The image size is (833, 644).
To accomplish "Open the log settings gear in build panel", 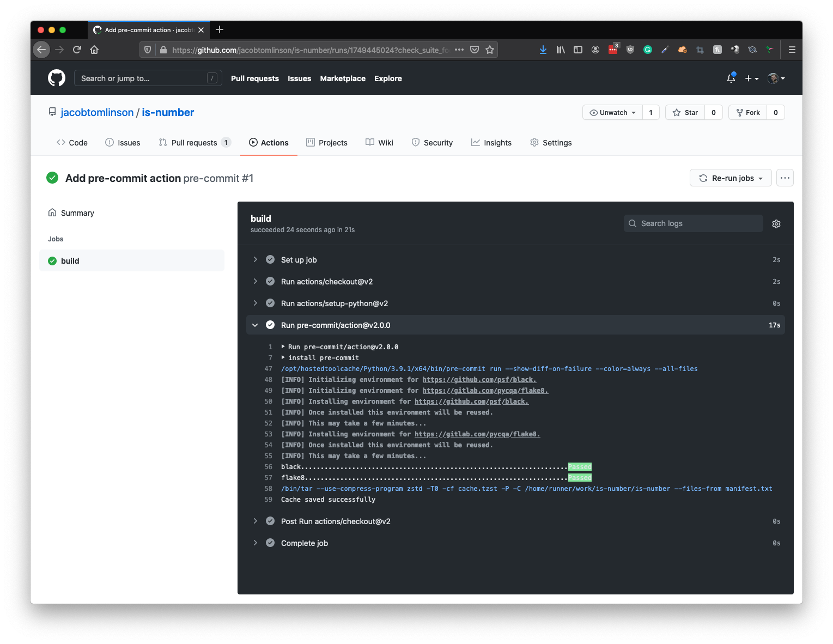I will (x=776, y=223).
